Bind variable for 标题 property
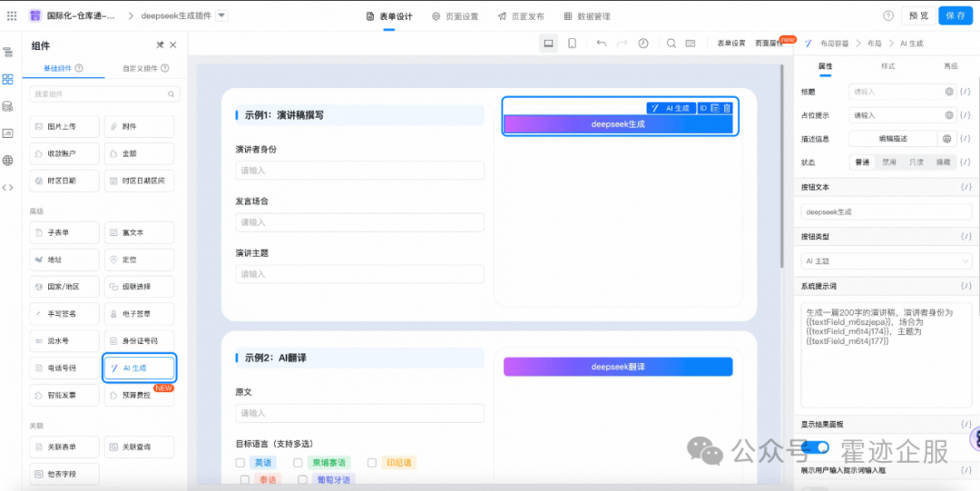This screenshot has width=980, height=491. [x=965, y=92]
